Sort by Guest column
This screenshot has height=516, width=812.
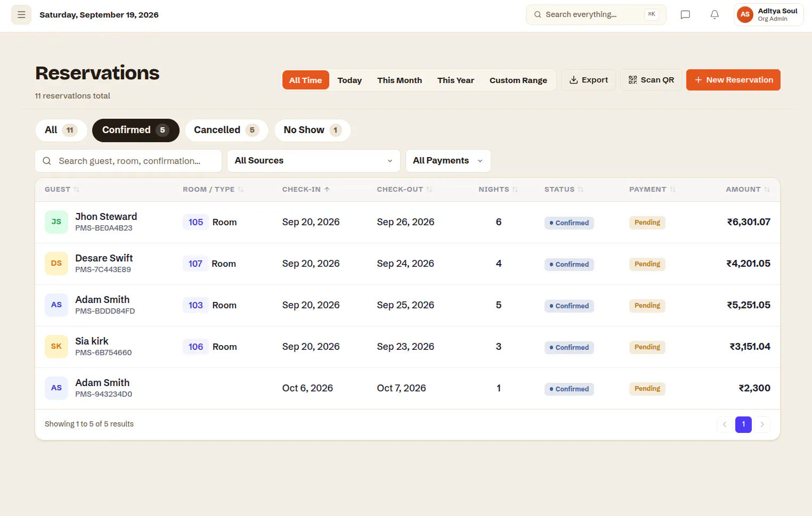tap(62, 190)
